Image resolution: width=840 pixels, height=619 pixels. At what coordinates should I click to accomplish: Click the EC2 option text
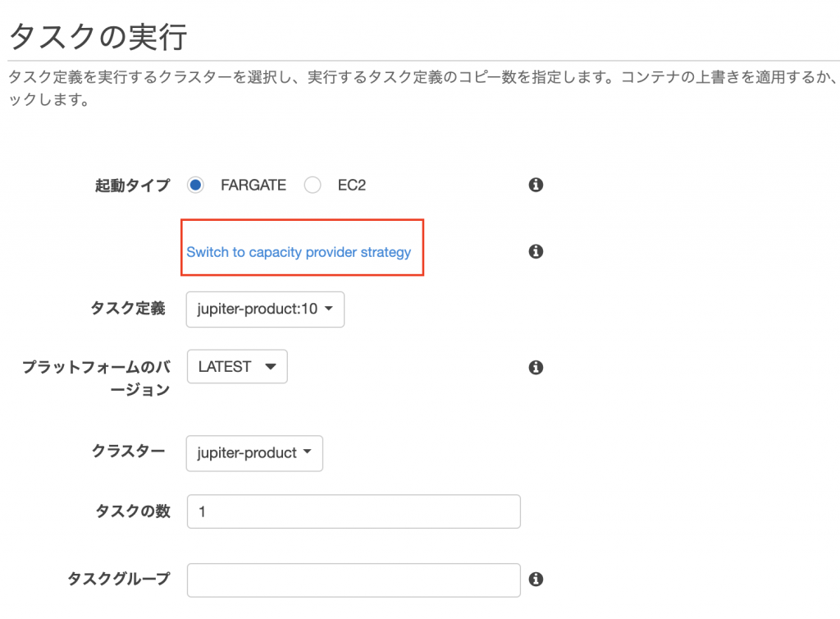point(351,186)
